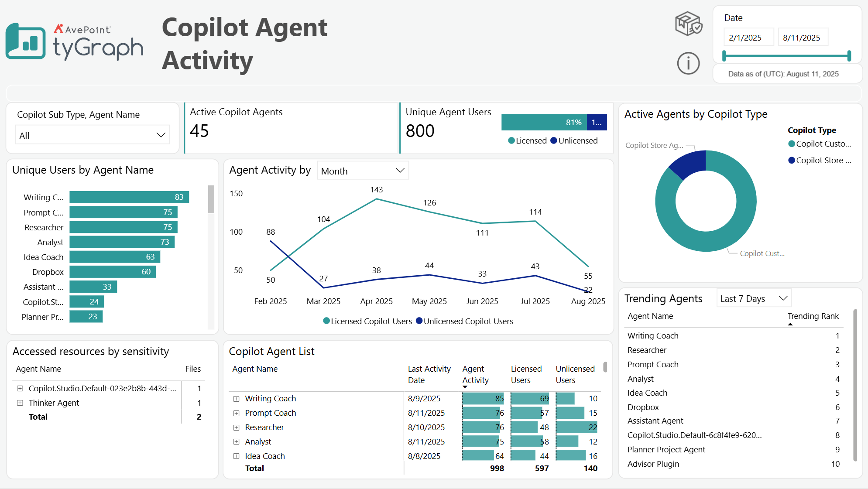Click the date range slider handle

point(725,55)
